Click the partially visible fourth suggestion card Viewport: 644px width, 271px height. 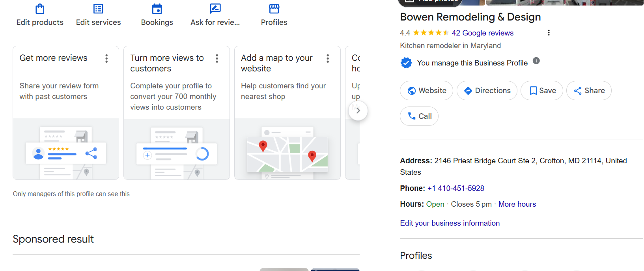click(x=353, y=113)
